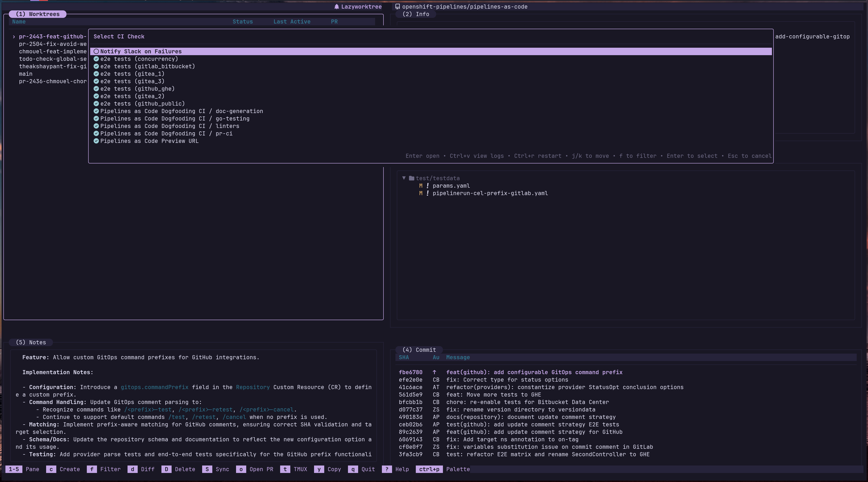Viewport: 868px width, 482px height.
Task: Click the up-arrow icon on commit fbe6780
Action: point(434,372)
